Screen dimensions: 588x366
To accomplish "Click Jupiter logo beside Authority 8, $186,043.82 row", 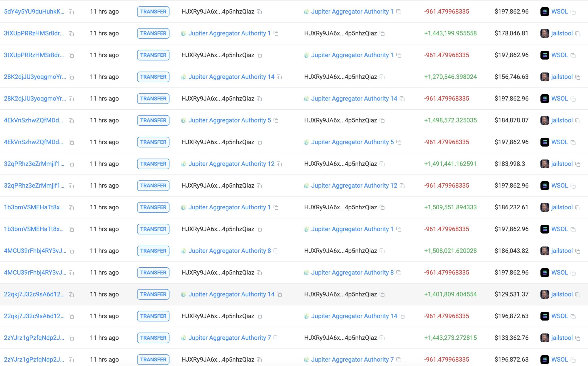I will (x=184, y=251).
